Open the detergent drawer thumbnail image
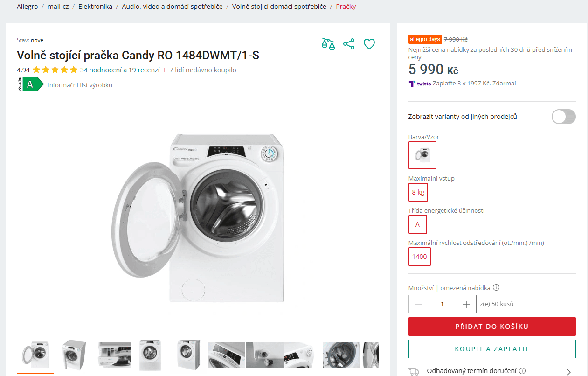The image size is (588, 376). pyautogui.click(x=114, y=355)
